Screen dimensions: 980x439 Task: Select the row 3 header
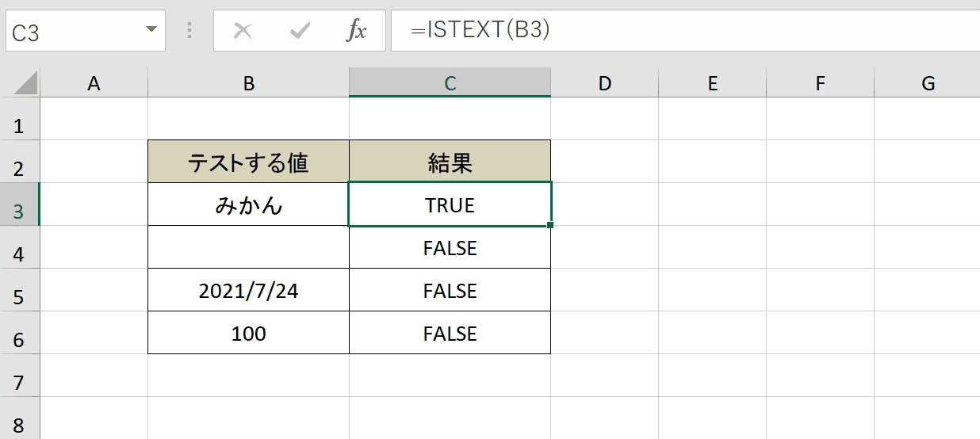click(20, 204)
